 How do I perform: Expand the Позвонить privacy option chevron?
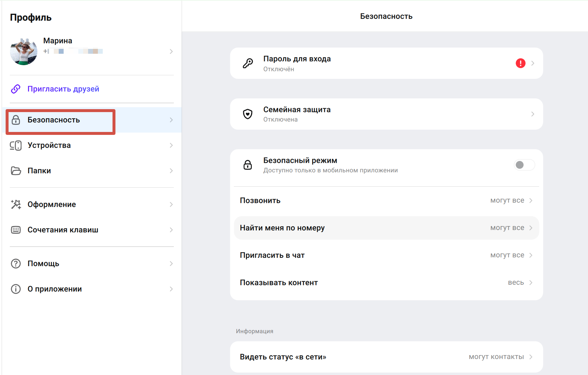pos(531,201)
